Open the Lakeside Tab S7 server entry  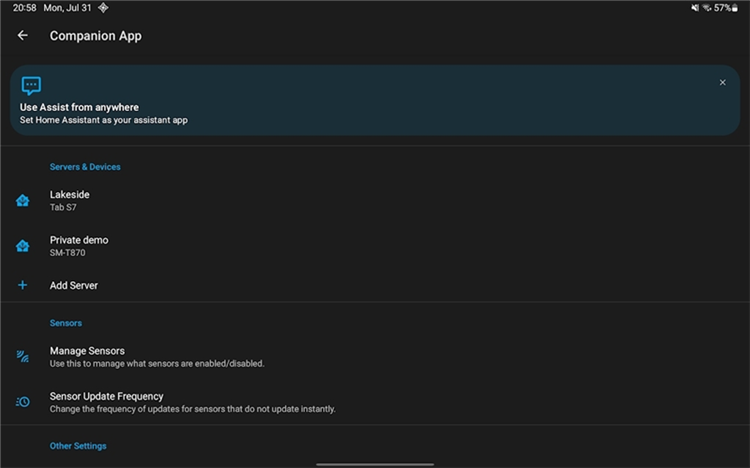point(70,200)
